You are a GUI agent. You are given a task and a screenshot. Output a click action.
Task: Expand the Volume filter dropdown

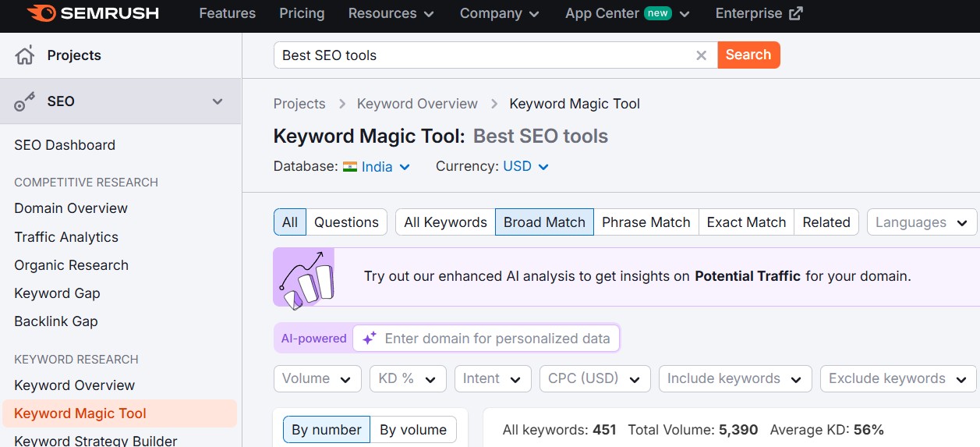click(317, 378)
